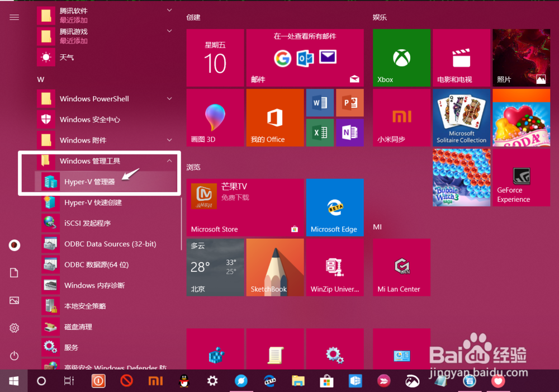Expand the 腾讯软件 folder chevron
Viewport: 559px width, 392px height.
(x=170, y=10)
